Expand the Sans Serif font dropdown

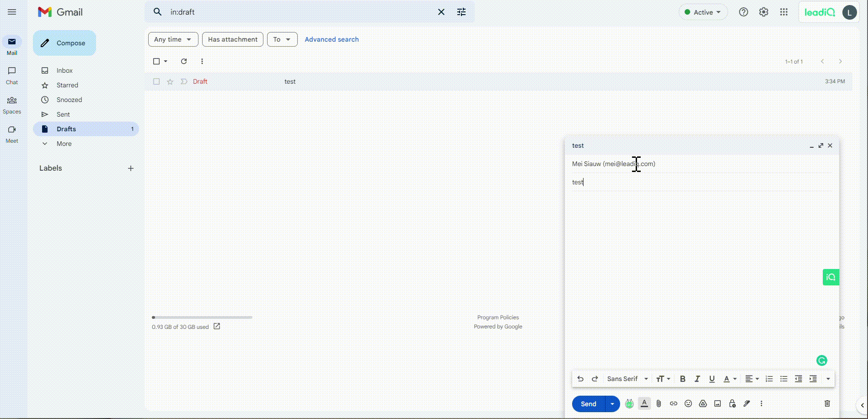(627, 379)
